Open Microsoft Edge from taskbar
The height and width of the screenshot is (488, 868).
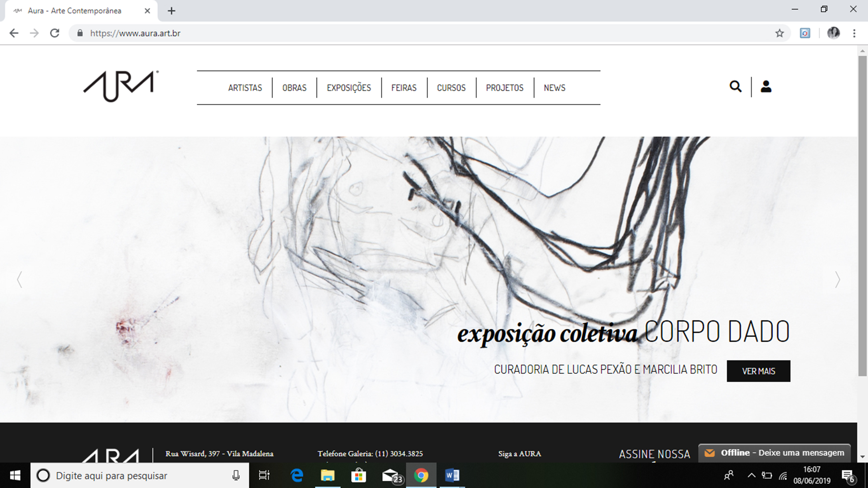(297, 476)
